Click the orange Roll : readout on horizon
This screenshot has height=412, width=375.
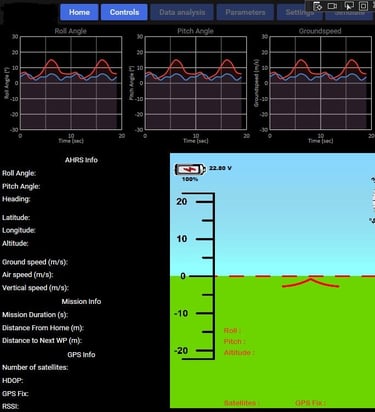pos(232,331)
